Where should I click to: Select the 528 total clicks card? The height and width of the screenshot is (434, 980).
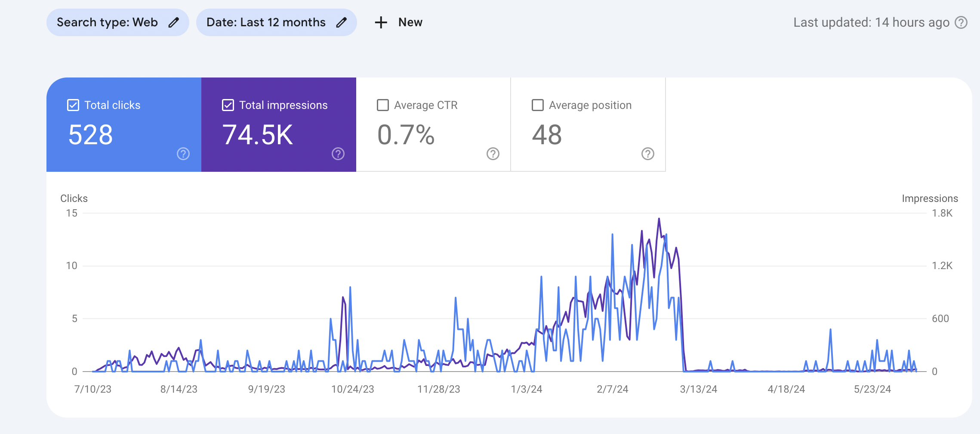click(124, 124)
